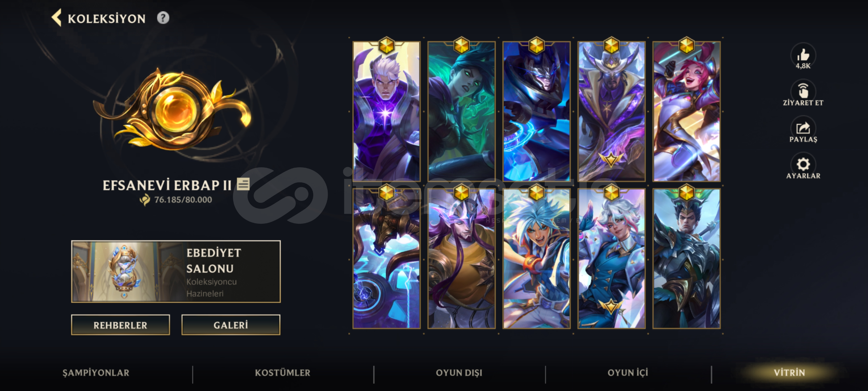
Task: Click the Ziyaret Et visit icon
Action: [x=803, y=91]
